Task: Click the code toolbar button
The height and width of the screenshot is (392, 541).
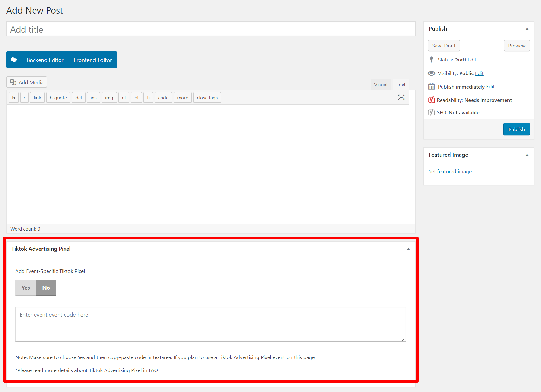Action: click(x=163, y=98)
